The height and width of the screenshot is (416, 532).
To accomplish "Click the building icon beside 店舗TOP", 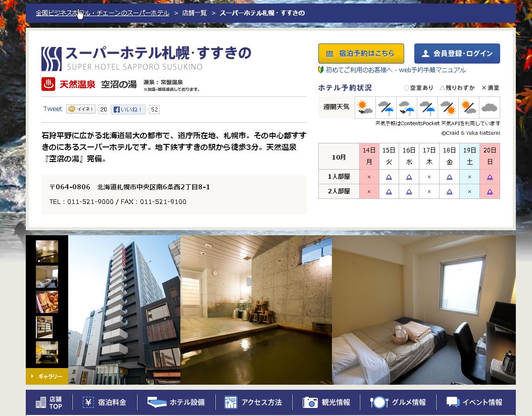I will (41, 402).
